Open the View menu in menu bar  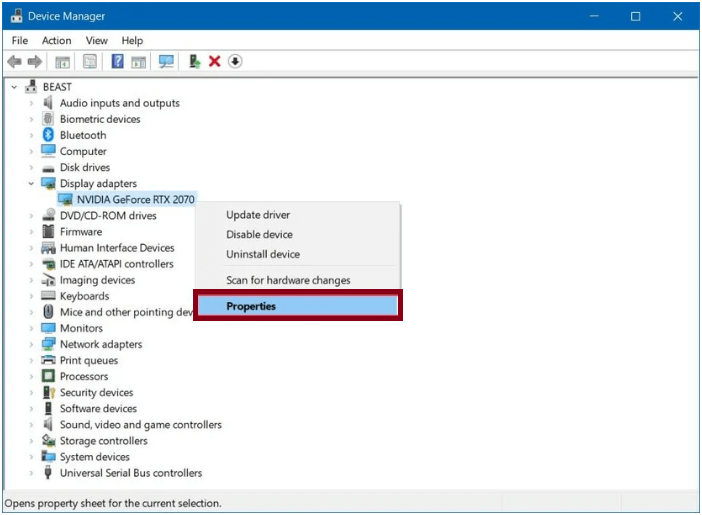[96, 40]
